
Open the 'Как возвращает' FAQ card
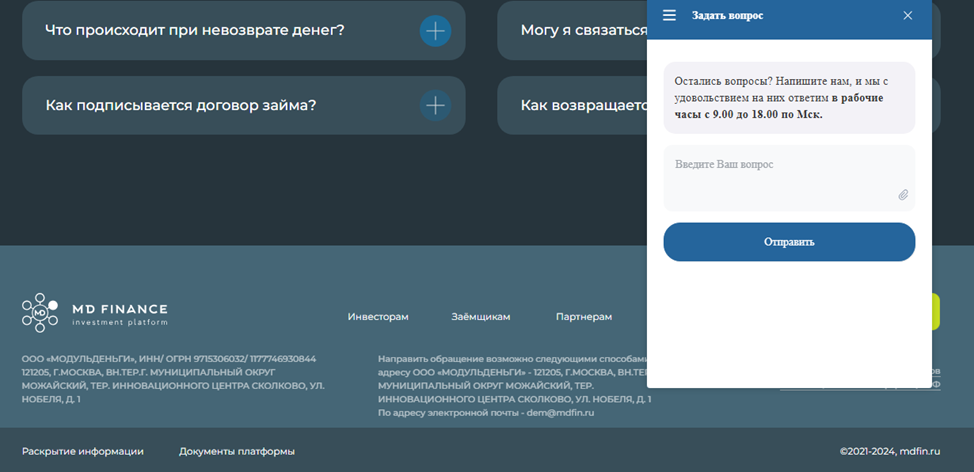point(572,106)
